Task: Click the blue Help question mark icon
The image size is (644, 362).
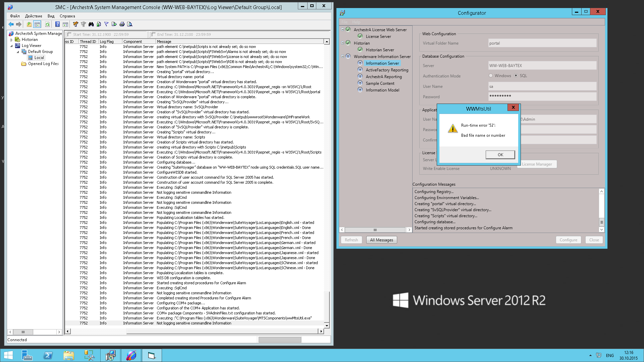Action: (57, 24)
